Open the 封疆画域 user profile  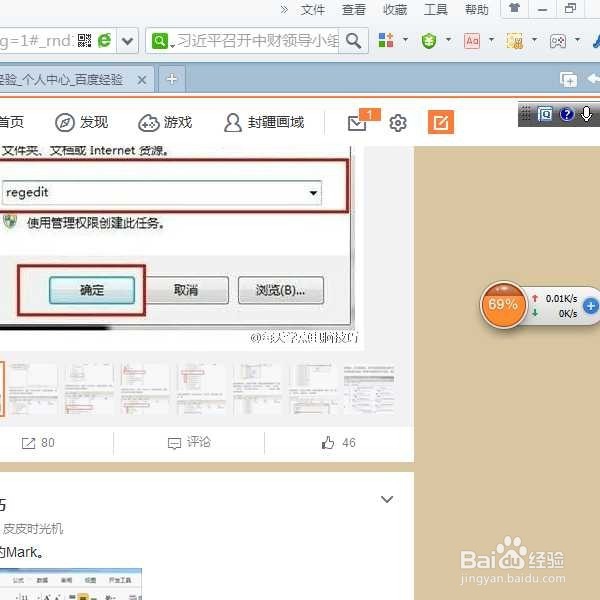click(x=264, y=122)
